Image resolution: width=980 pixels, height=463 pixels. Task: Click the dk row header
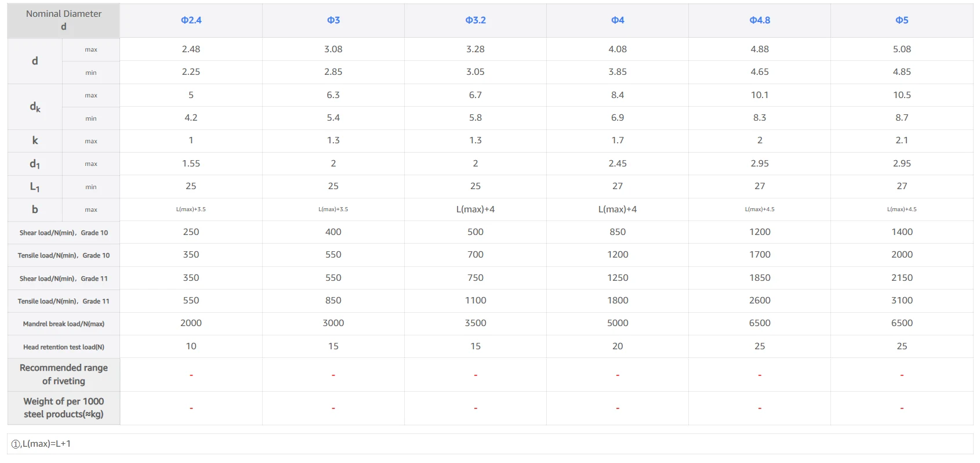(x=35, y=107)
